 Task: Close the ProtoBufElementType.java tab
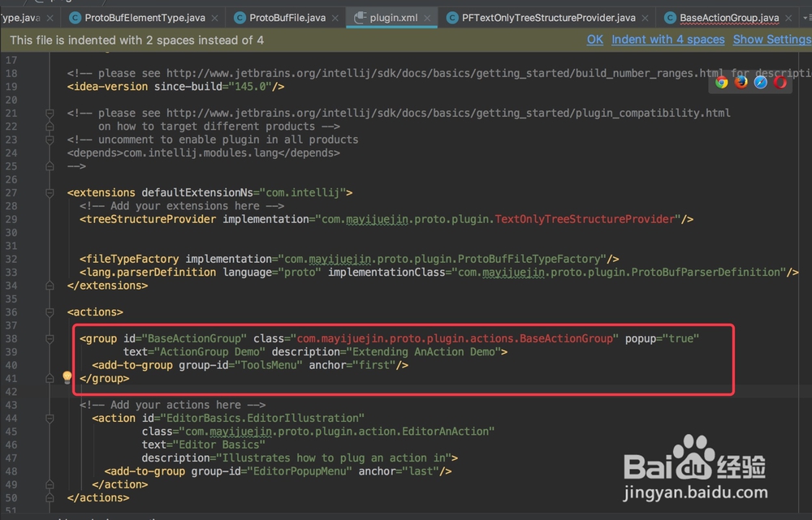[214, 18]
